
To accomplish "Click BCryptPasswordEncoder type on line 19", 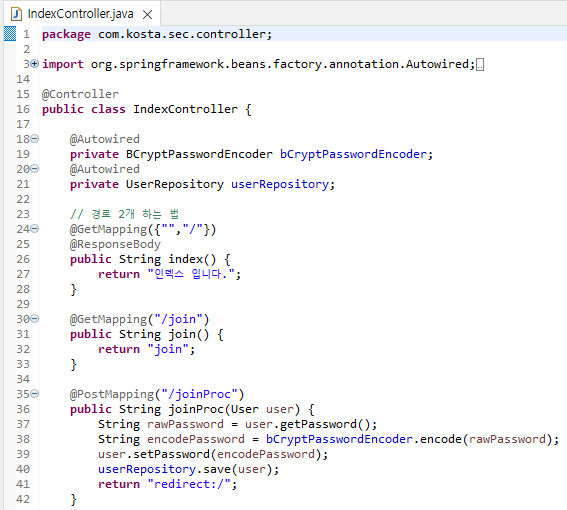I will (199, 154).
